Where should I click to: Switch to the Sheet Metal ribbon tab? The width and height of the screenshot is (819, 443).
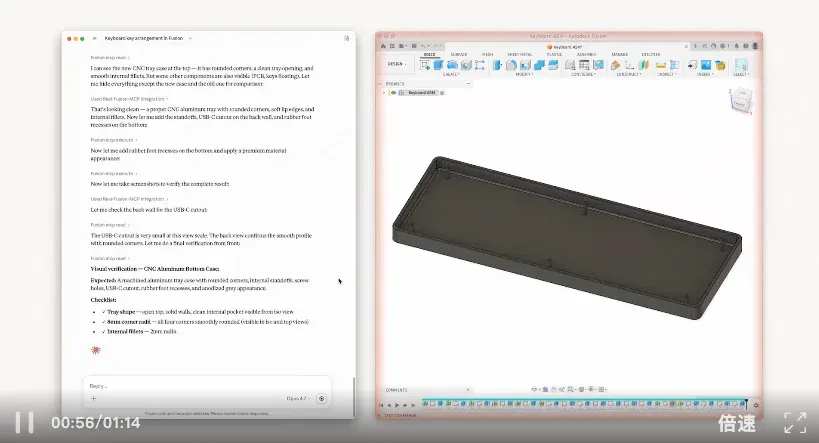[519, 54]
